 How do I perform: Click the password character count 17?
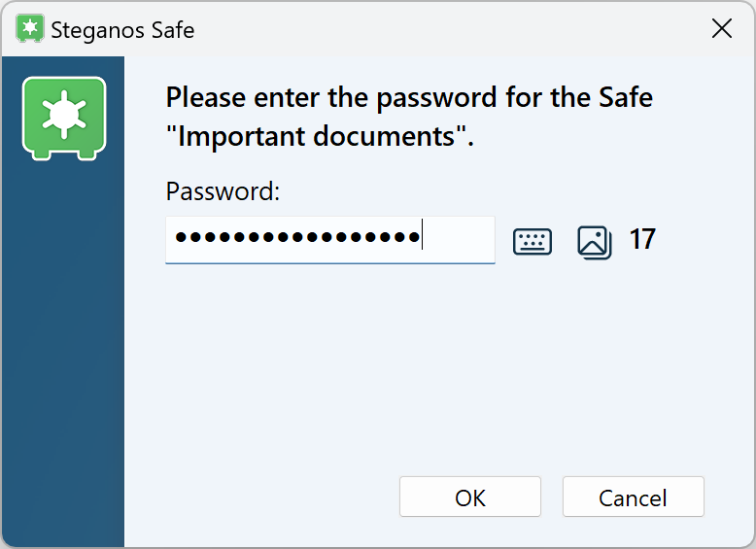(642, 239)
